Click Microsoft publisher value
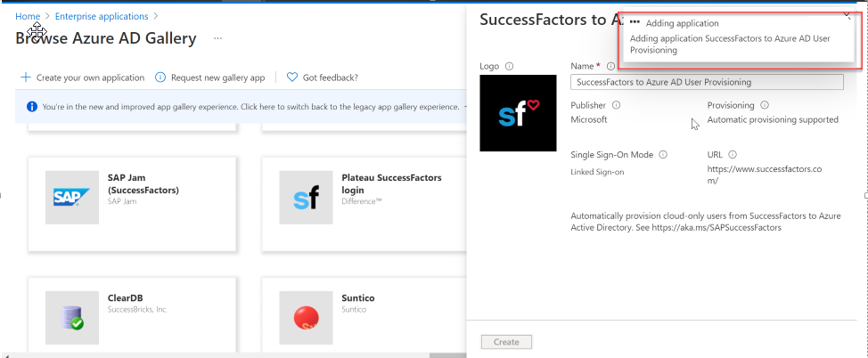 (589, 119)
